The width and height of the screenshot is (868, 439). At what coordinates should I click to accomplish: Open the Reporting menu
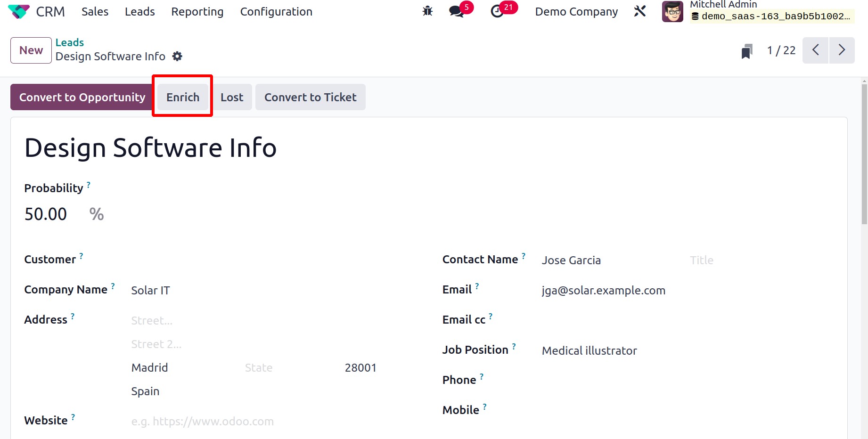coord(197,12)
